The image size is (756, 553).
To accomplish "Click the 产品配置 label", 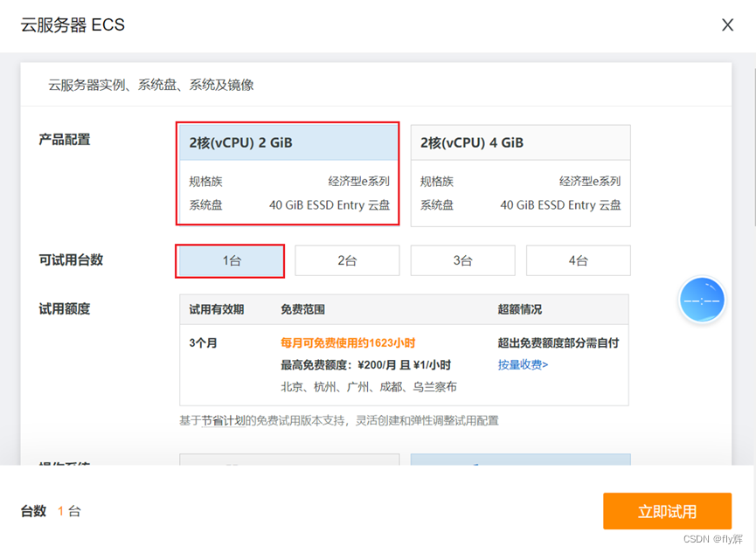I will 64,140.
